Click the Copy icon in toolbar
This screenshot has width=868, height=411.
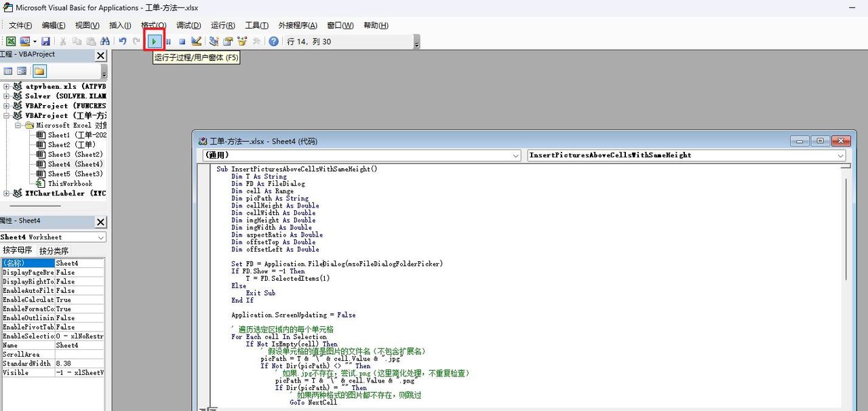77,41
